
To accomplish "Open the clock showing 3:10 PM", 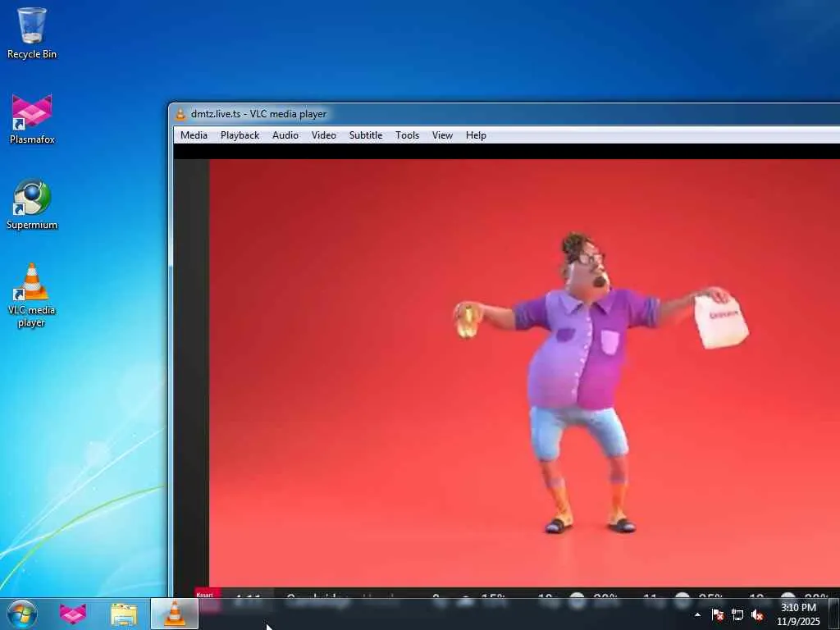I will [798, 614].
